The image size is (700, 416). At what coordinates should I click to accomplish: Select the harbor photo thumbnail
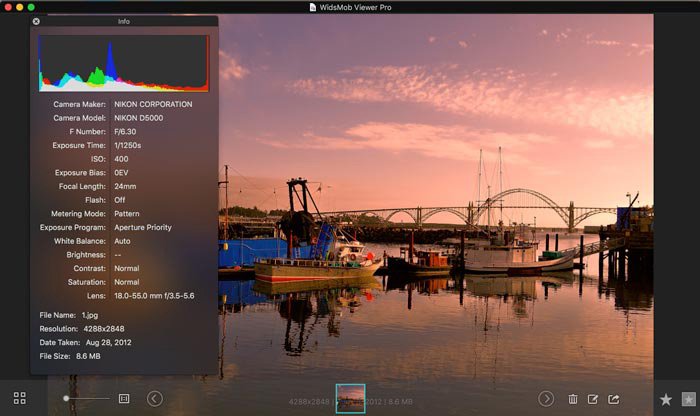pos(350,398)
